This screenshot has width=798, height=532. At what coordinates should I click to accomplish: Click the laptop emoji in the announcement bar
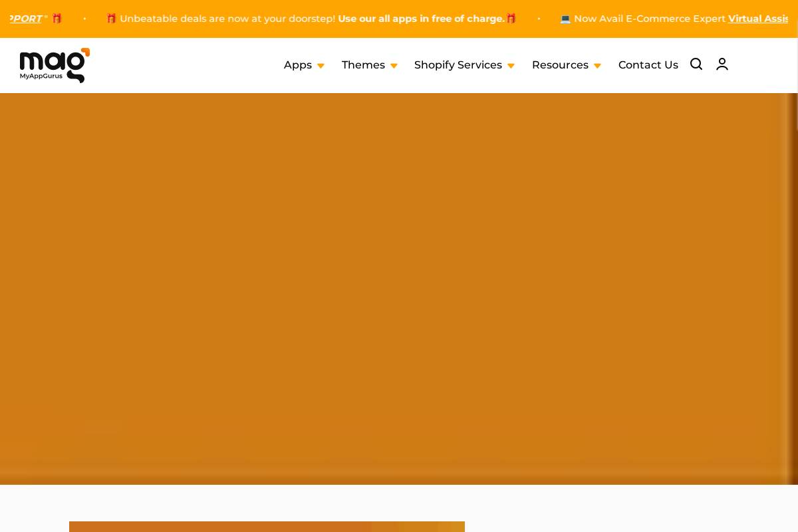565,19
